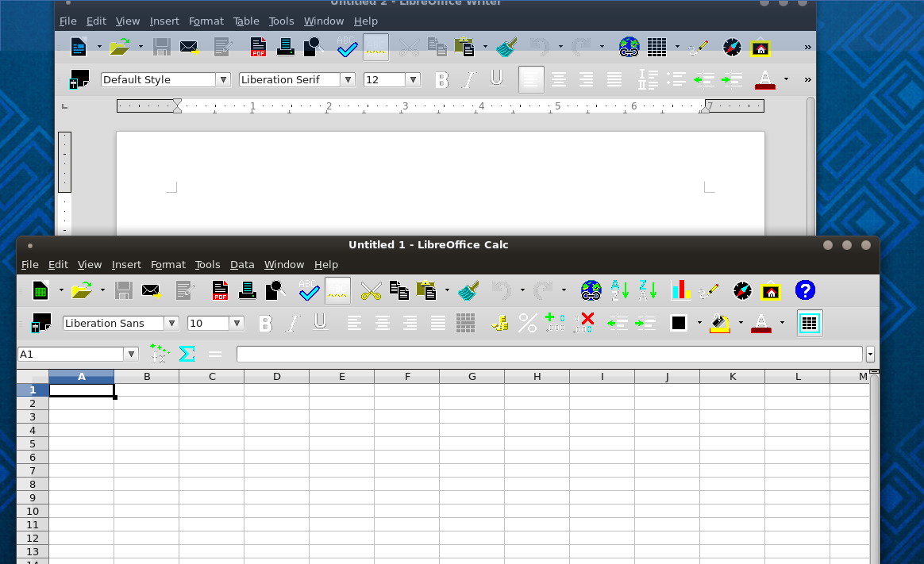The height and width of the screenshot is (564, 924).
Task: Open font size 10 dropdown in Calc
Action: coord(237,323)
